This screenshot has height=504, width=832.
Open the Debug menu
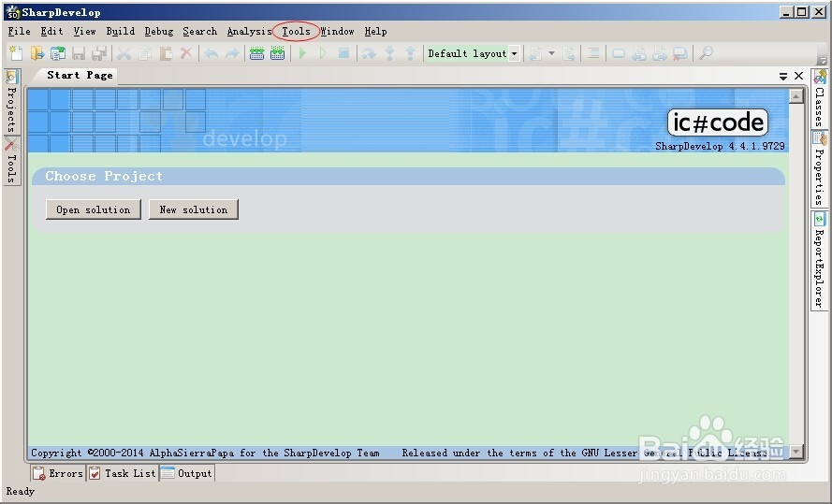tap(159, 31)
